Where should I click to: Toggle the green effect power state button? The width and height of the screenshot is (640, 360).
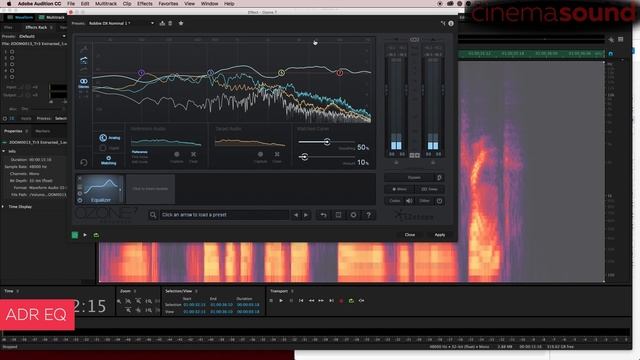pos(75,235)
